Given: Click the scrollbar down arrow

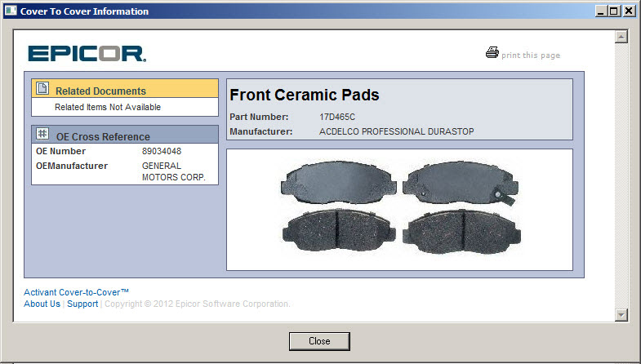Looking at the screenshot, I should point(621,314).
